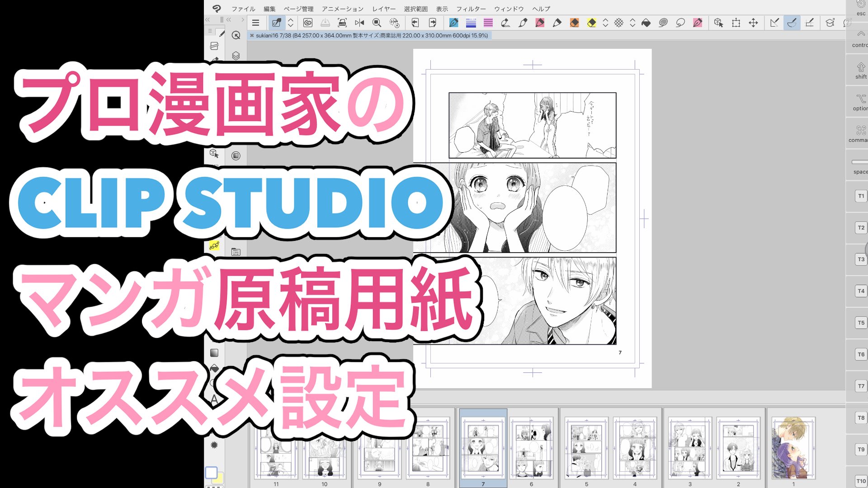The width and height of the screenshot is (868, 488).
Task: Expand the chevron next to the crosshatch pattern tool
Action: tap(633, 22)
